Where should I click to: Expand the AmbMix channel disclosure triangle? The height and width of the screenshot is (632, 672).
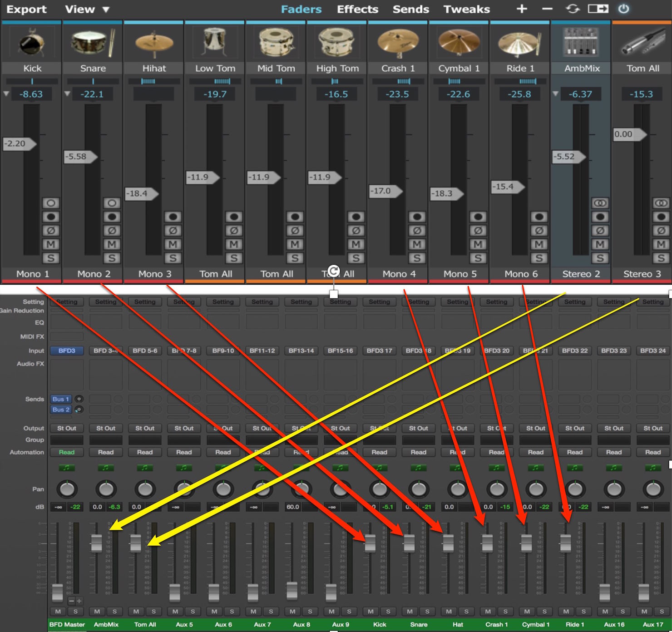(x=555, y=94)
